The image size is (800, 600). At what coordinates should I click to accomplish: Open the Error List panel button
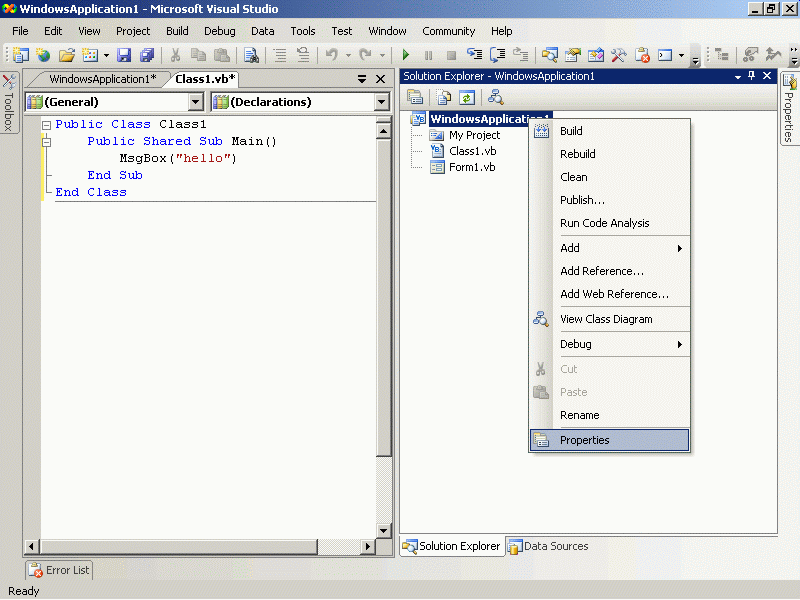point(59,570)
